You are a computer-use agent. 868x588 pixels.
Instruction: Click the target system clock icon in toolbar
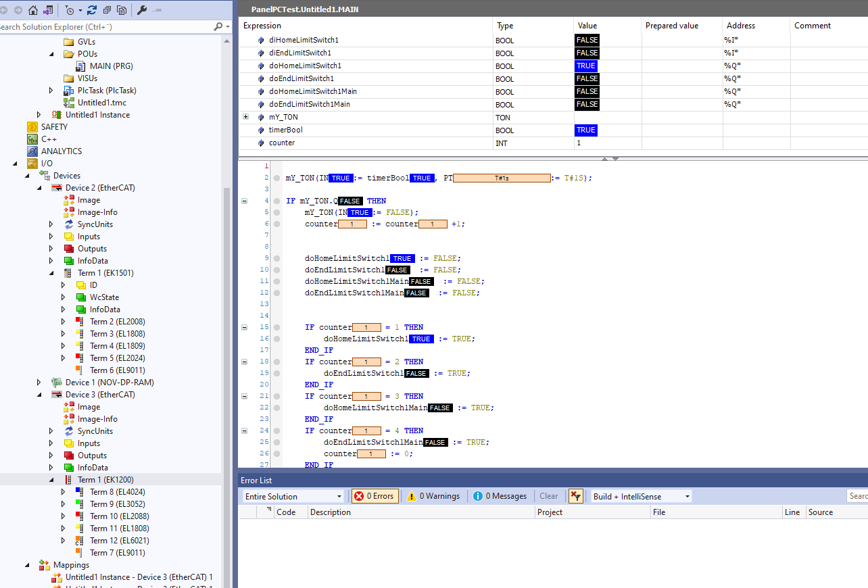click(70, 10)
